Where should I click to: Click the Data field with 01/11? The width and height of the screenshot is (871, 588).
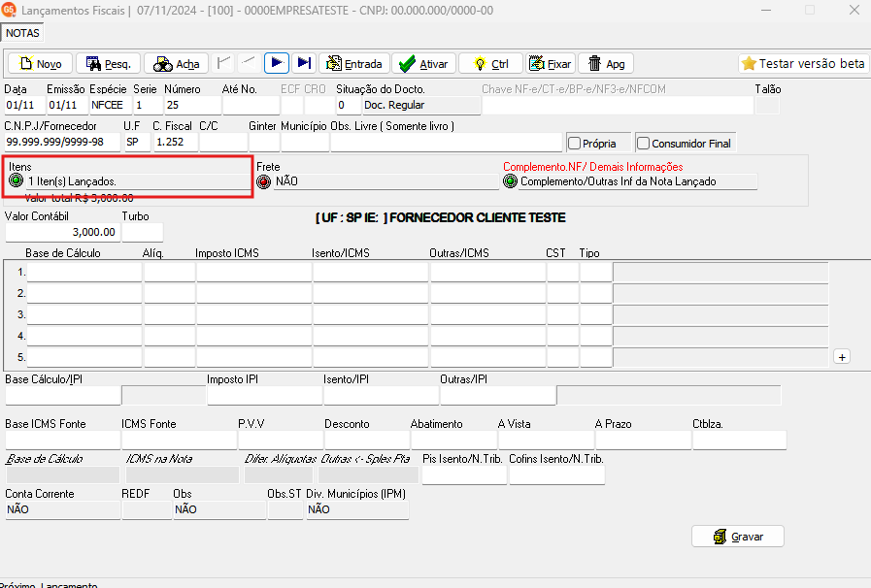point(25,105)
